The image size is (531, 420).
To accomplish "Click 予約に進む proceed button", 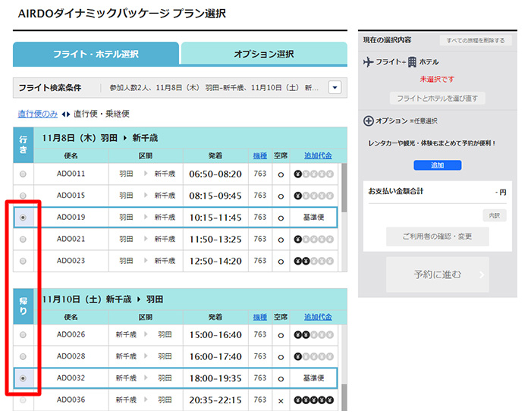I will point(437,274).
